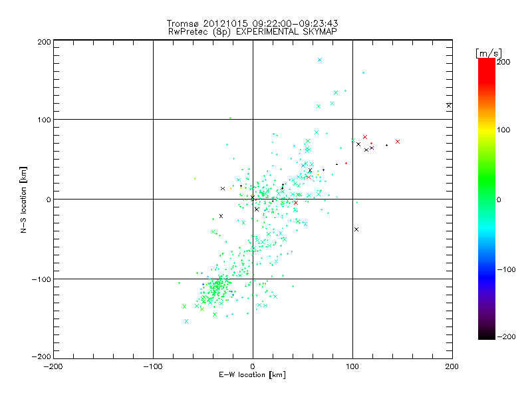The image size is (532, 399).
Task: Click the N-S axis tick label '-200'
Action: pyautogui.click(x=41, y=356)
